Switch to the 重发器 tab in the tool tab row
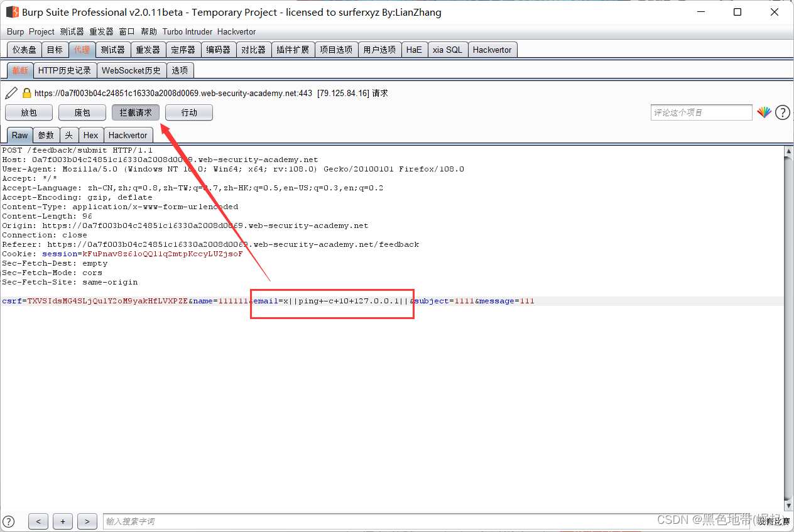The height and width of the screenshot is (532, 794). [x=148, y=50]
